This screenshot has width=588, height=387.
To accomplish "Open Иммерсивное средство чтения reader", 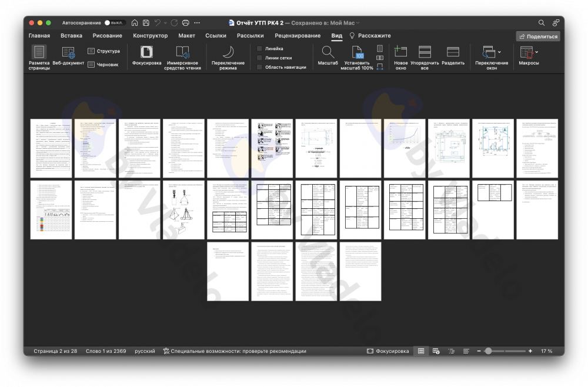I will tap(183, 52).
